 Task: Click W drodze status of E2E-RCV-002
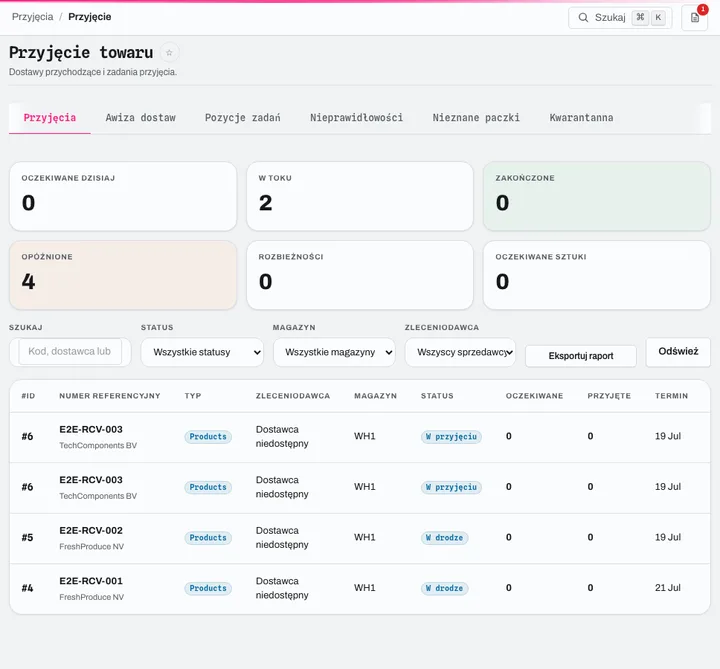tap(444, 538)
